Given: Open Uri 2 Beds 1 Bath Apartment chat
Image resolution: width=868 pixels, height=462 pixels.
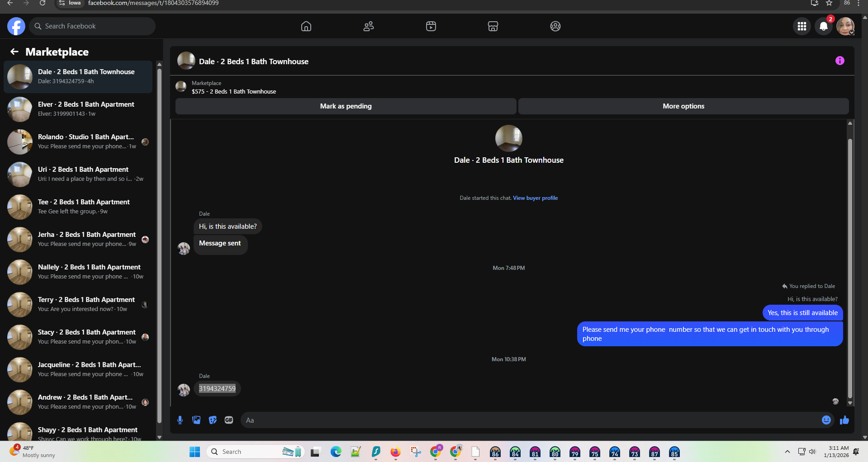Looking at the screenshot, I should click(x=78, y=174).
